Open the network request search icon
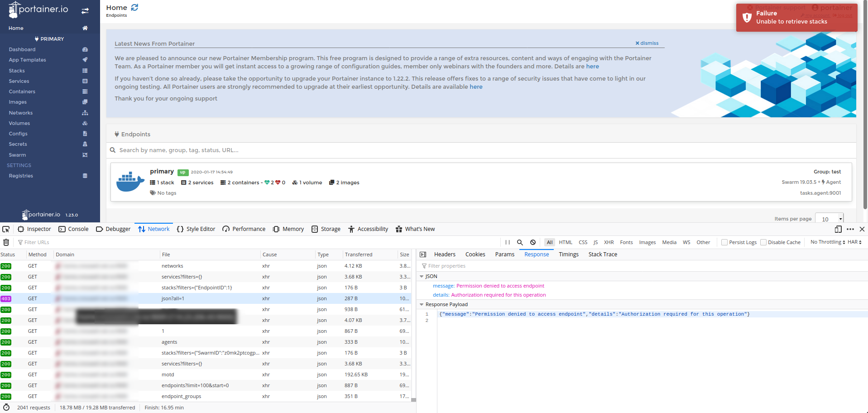Image resolution: width=868 pixels, height=413 pixels. pos(520,242)
